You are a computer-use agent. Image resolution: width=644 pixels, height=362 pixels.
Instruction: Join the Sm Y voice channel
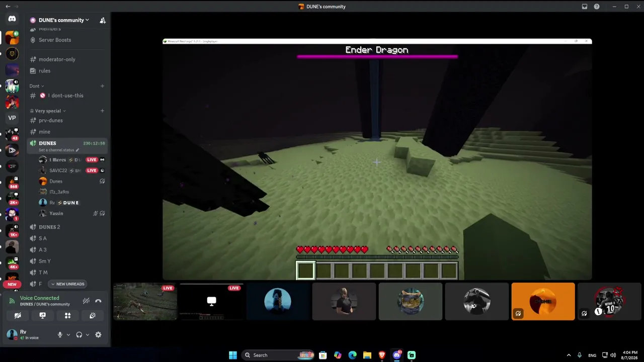[x=45, y=261]
